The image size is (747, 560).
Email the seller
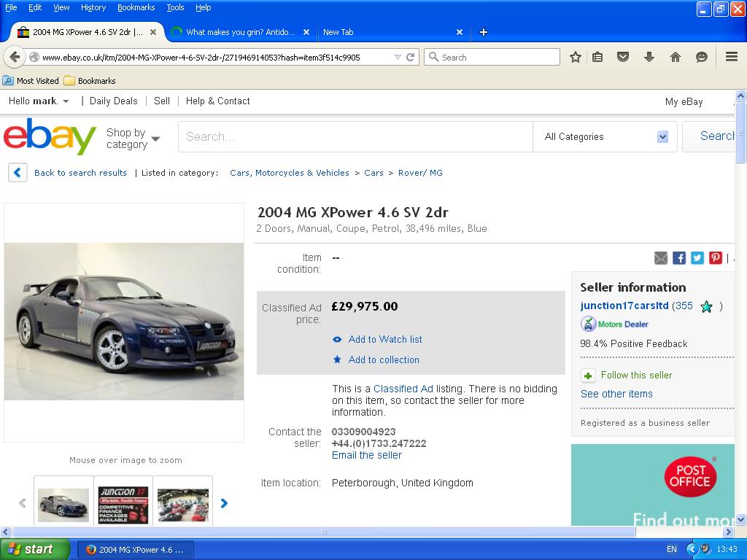(x=367, y=455)
